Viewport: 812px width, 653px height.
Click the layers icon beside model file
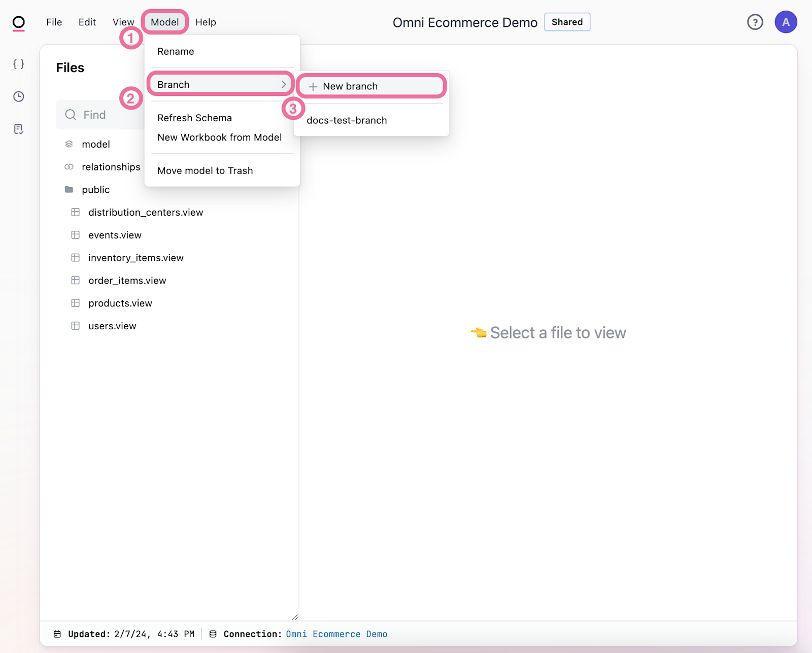pyautogui.click(x=69, y=144)
